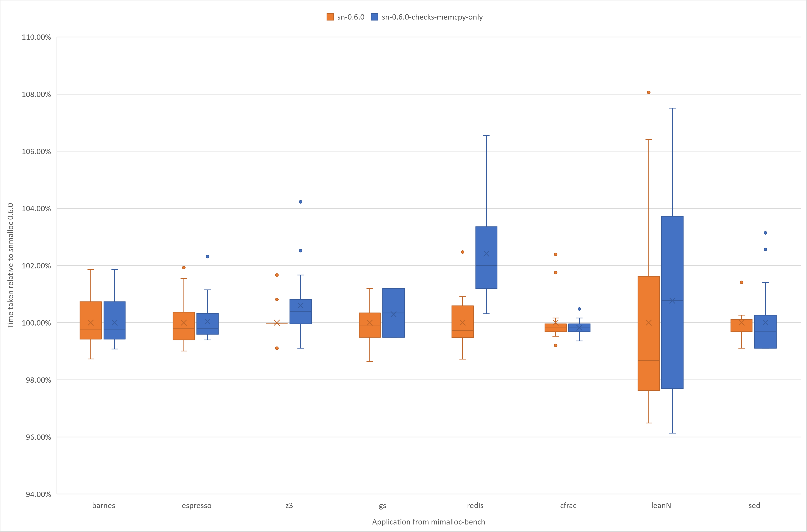This screenshot has height=532, width=807.
Task: Click the 108.00% axis label
Action: point(36,94)
